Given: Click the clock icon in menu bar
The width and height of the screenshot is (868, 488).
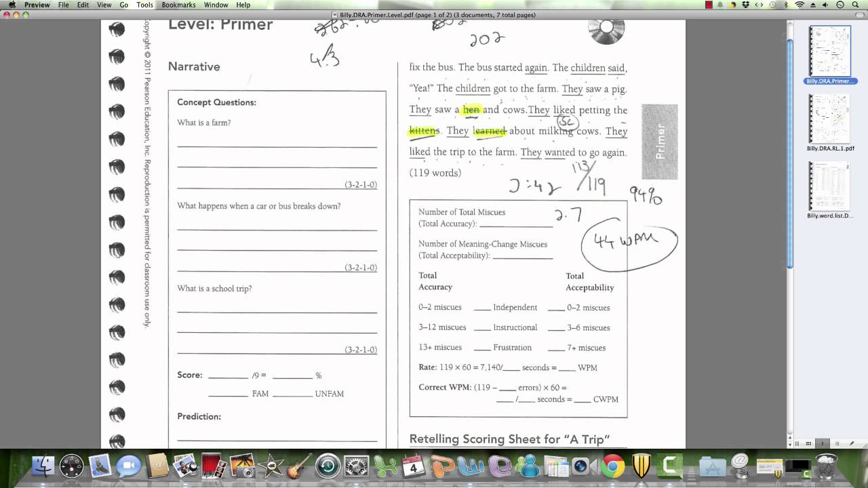Looking at the screenshot, I should [x=840, y=5].
